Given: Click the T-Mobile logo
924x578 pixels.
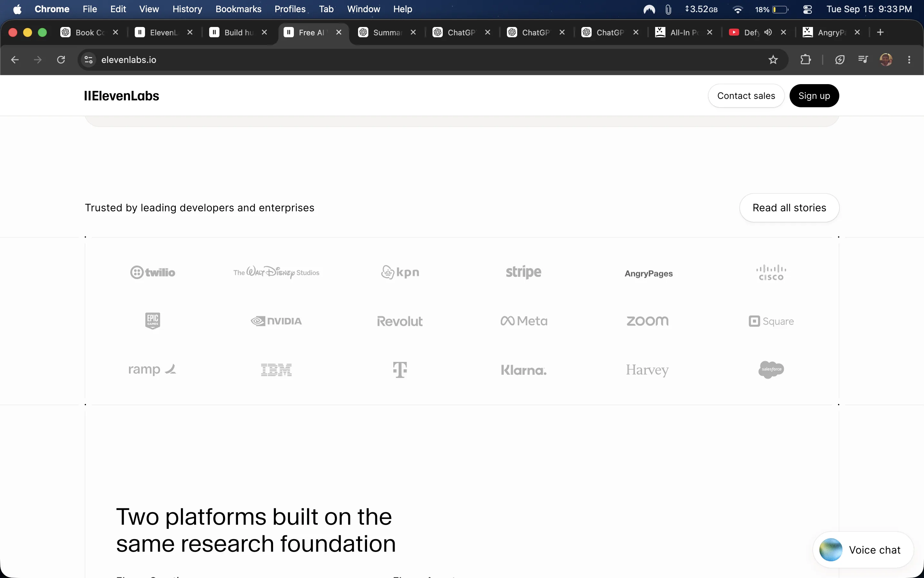Looking at the screenshot, I should pyautogui.click(x=400, y=370).
